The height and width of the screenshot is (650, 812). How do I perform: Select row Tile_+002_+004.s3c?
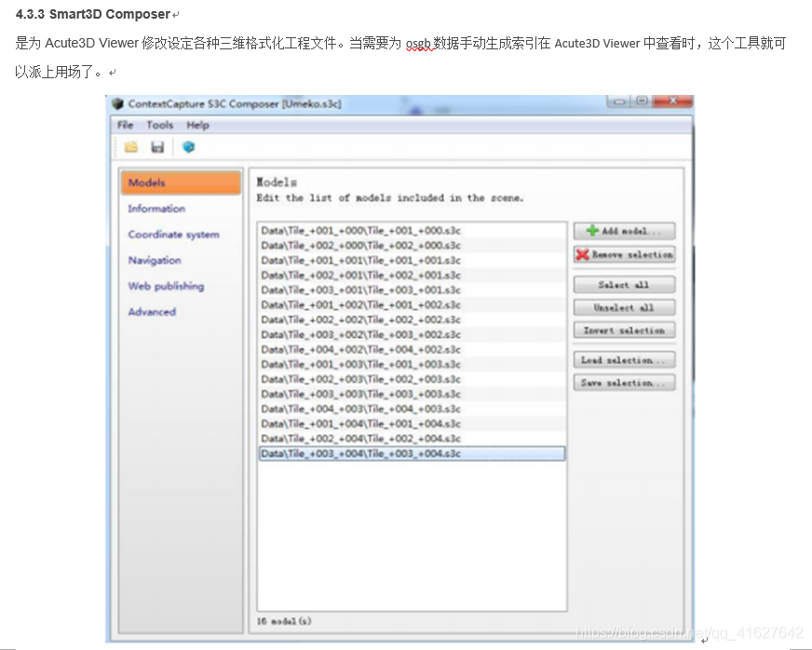pos(412,439)
